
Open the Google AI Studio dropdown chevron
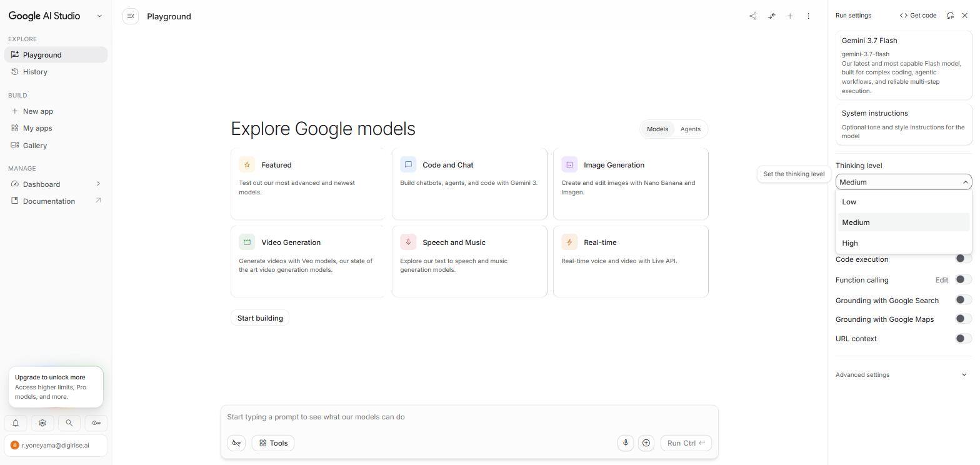click(x=99, y=16)
